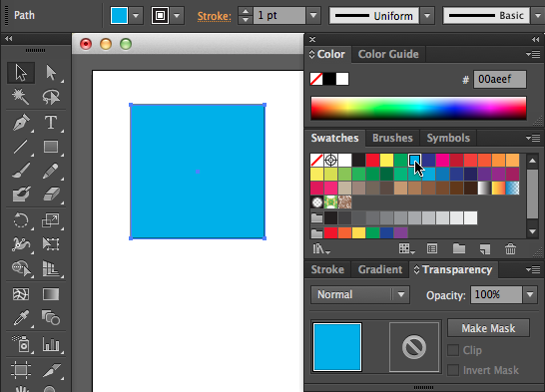Select the Line Segment tool
This screenshot has height=392, width=545.
pyautogui.click(x=21, y=147)
